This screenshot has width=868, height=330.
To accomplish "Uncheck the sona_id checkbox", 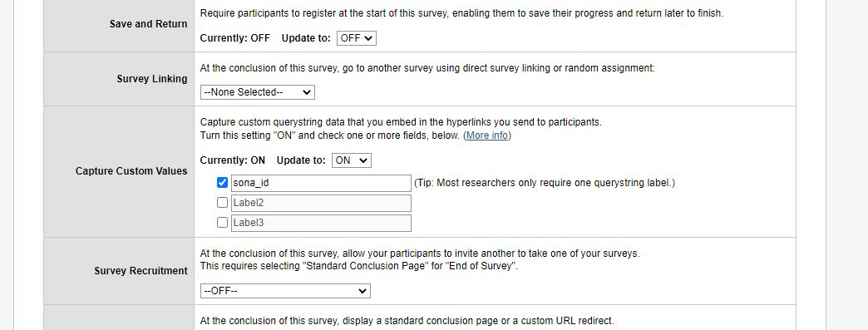I will tap(223, 183).
